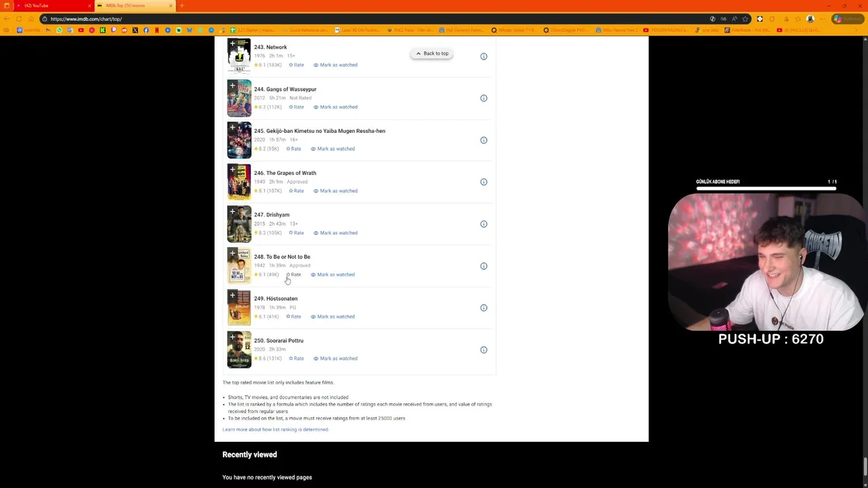Screen dimensions: 868x488
Task: Open browser profile avatar
Action: [810, 19]
